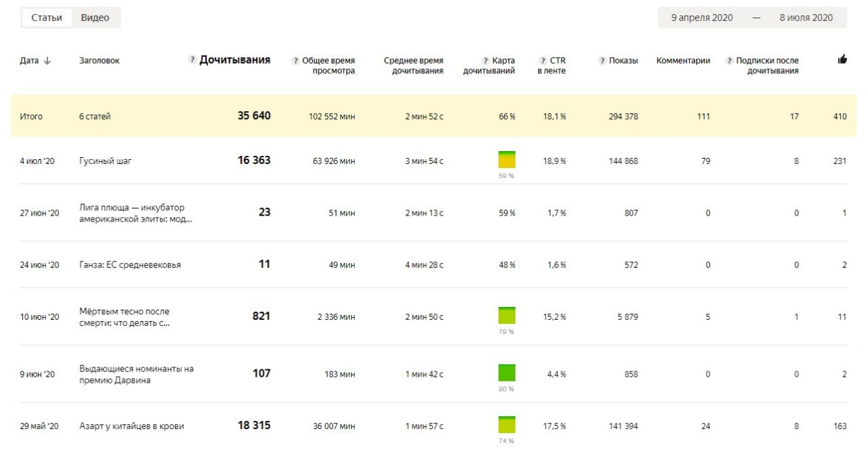
Task: Open end date 8 июля 2020 picker
Action: click(x=806, y=18)
